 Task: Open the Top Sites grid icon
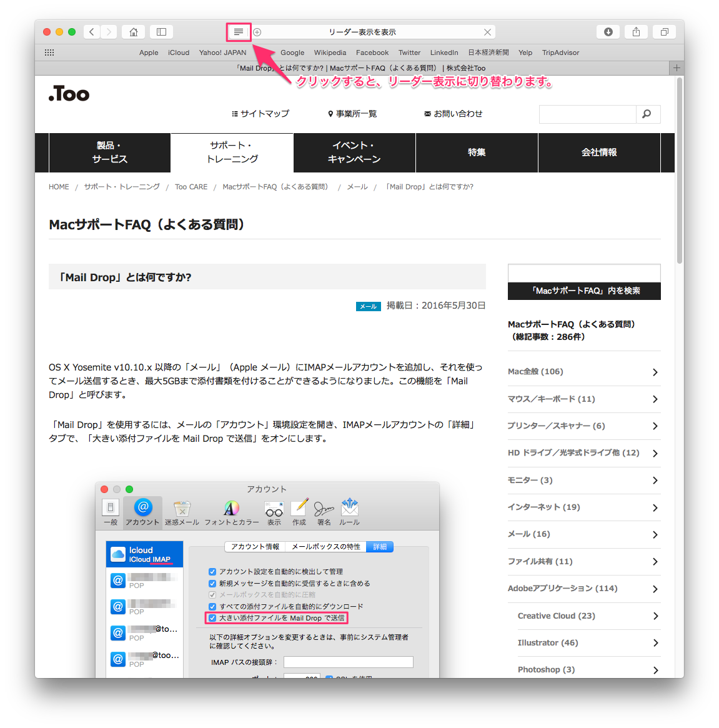pos(49,52)
